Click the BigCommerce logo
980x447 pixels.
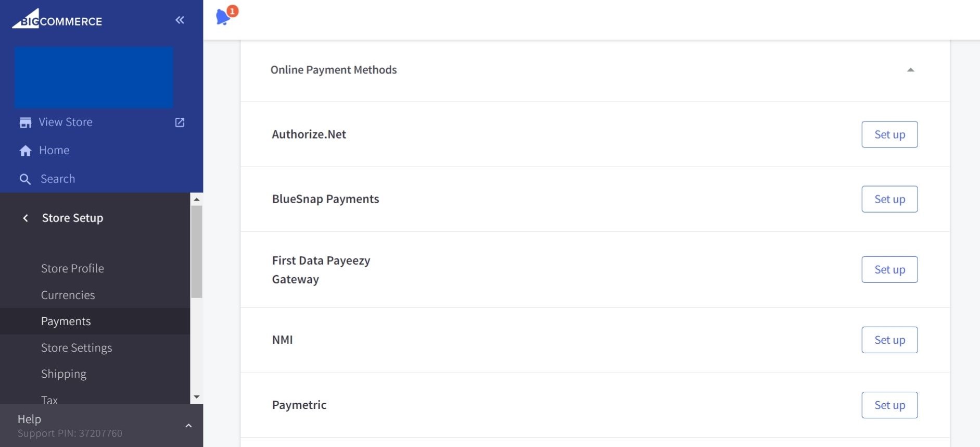[57, 19]
